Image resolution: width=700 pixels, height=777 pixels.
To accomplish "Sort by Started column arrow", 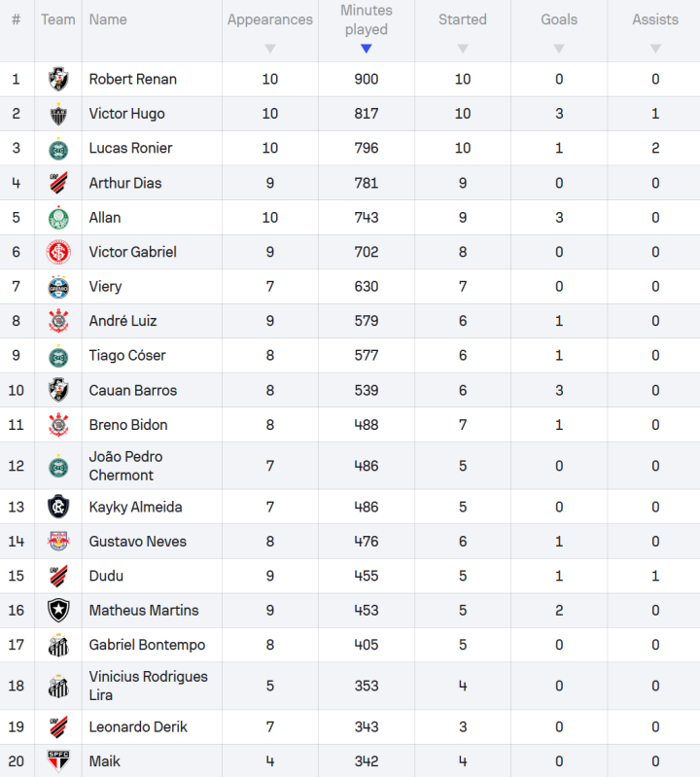I will pos(463,49).
